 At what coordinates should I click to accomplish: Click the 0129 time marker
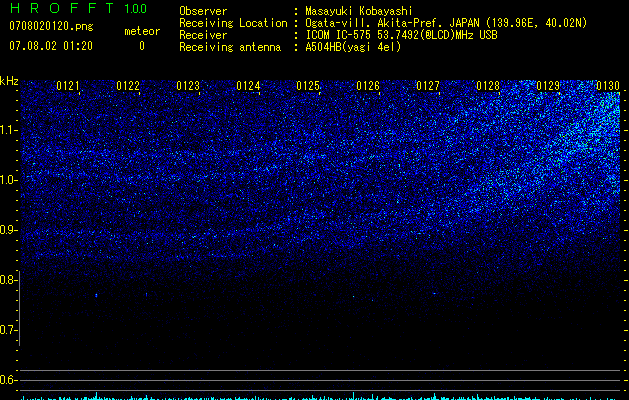[548, 86]
